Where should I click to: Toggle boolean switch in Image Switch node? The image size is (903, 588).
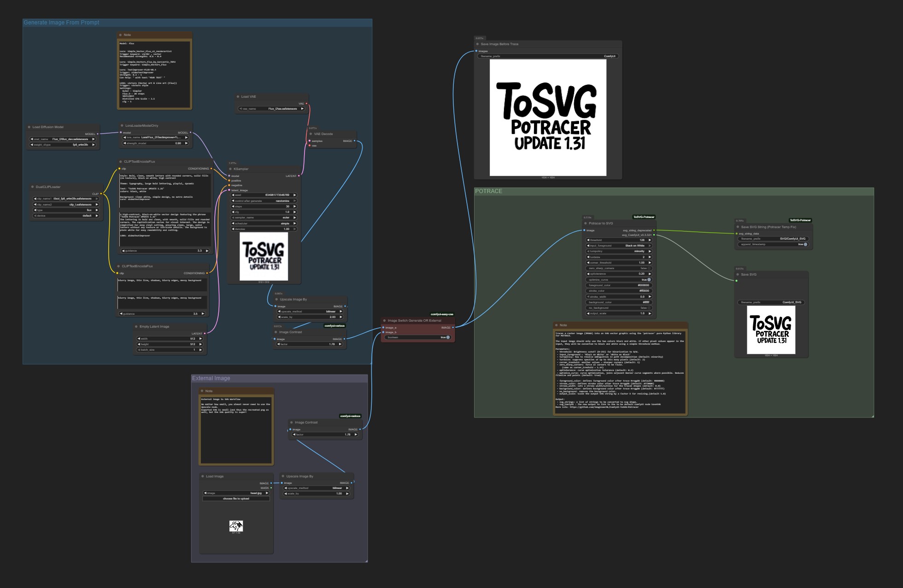click(x=448, y=337)
